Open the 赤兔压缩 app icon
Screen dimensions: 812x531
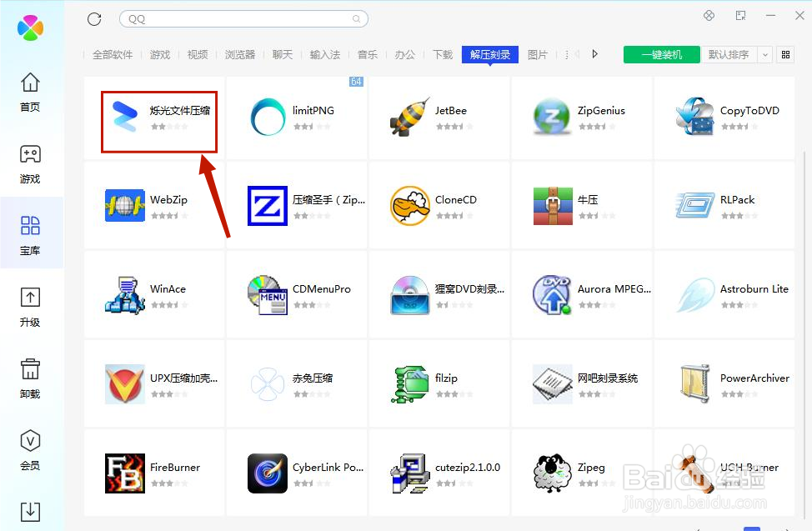pos(268,384)
